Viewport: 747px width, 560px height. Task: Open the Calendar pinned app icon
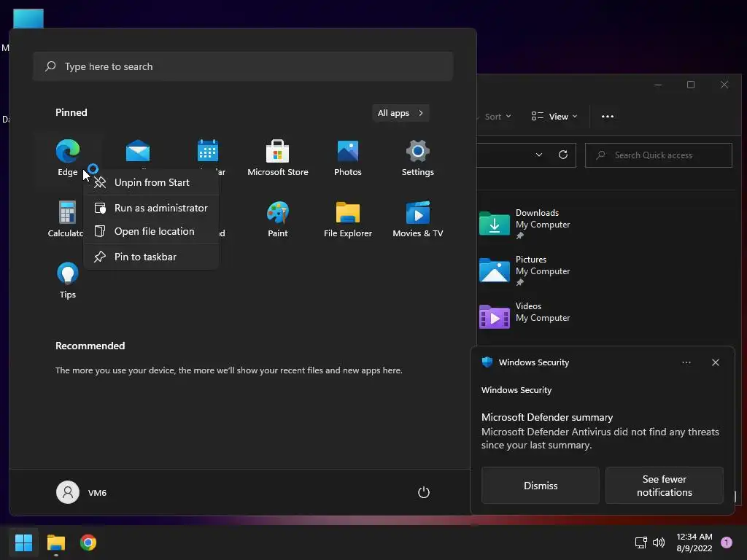point(208,150)
